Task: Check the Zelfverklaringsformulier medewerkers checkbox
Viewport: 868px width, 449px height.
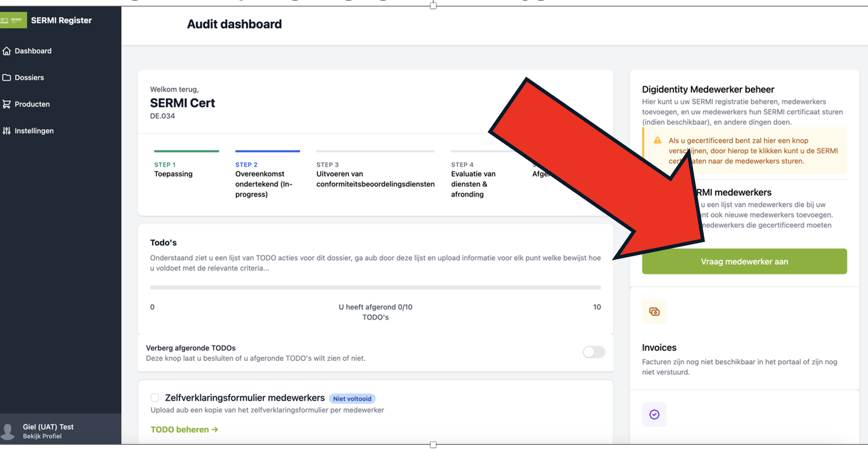Action: point(155,398)
